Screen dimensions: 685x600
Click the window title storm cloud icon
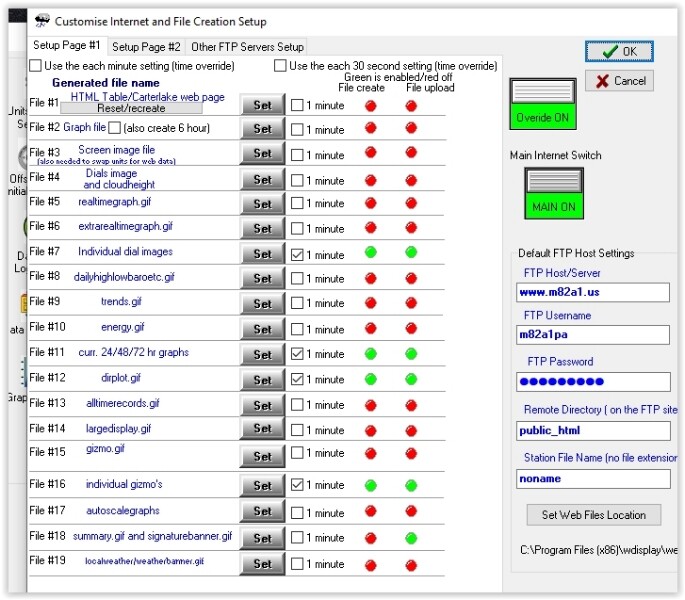pyautogui.click(x=42, y=21)
